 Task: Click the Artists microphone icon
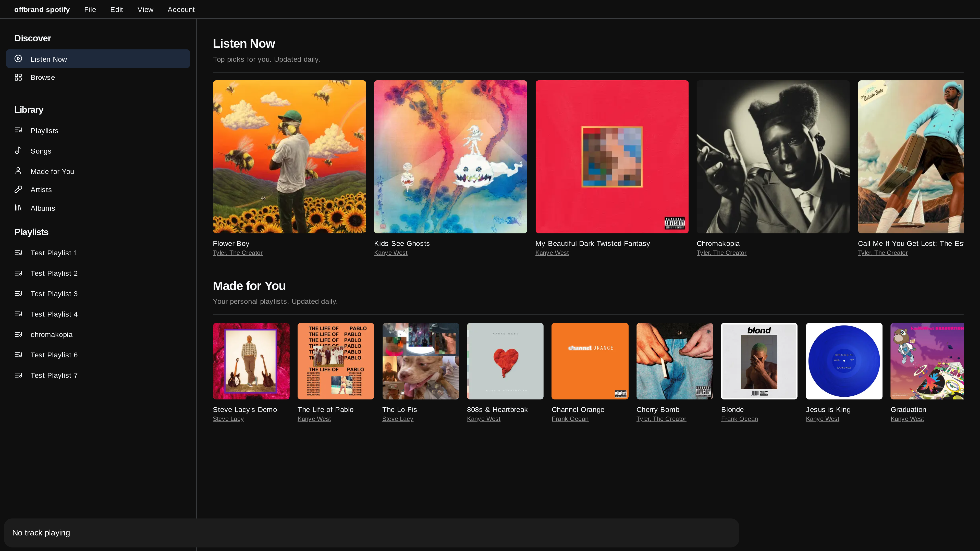point(18,189)
